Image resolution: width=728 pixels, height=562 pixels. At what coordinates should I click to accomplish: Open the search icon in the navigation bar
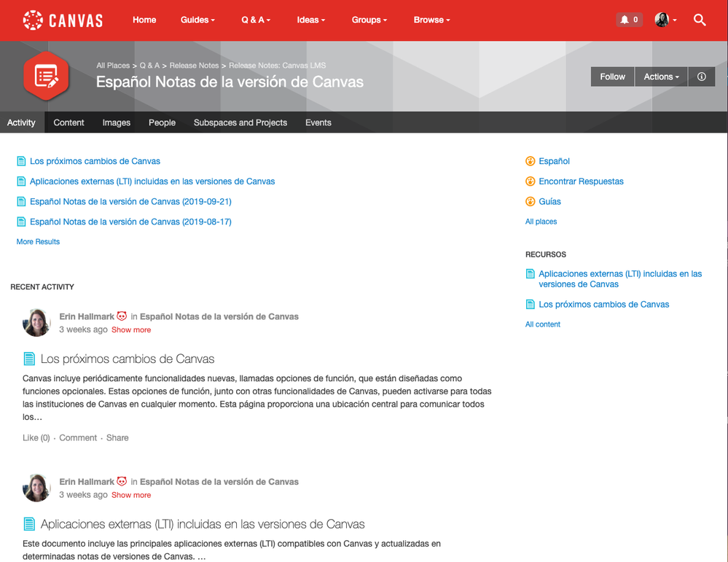click(700, 20)
